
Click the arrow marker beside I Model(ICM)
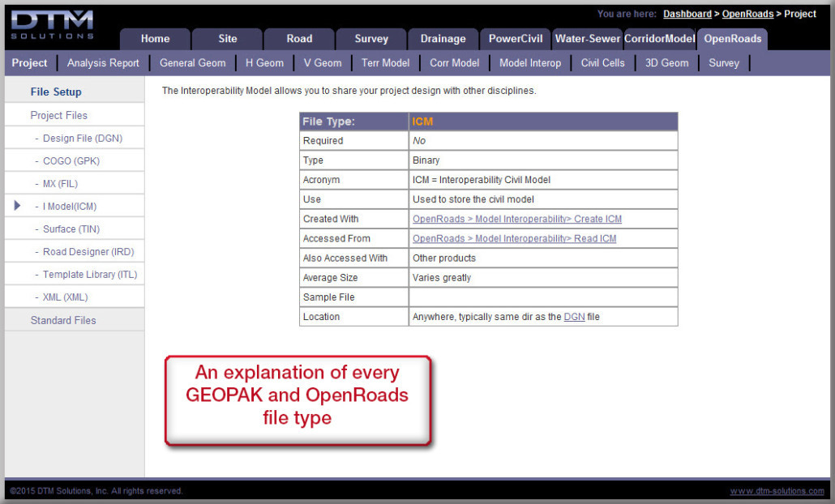pyautogui.click(x=17, y=206)
